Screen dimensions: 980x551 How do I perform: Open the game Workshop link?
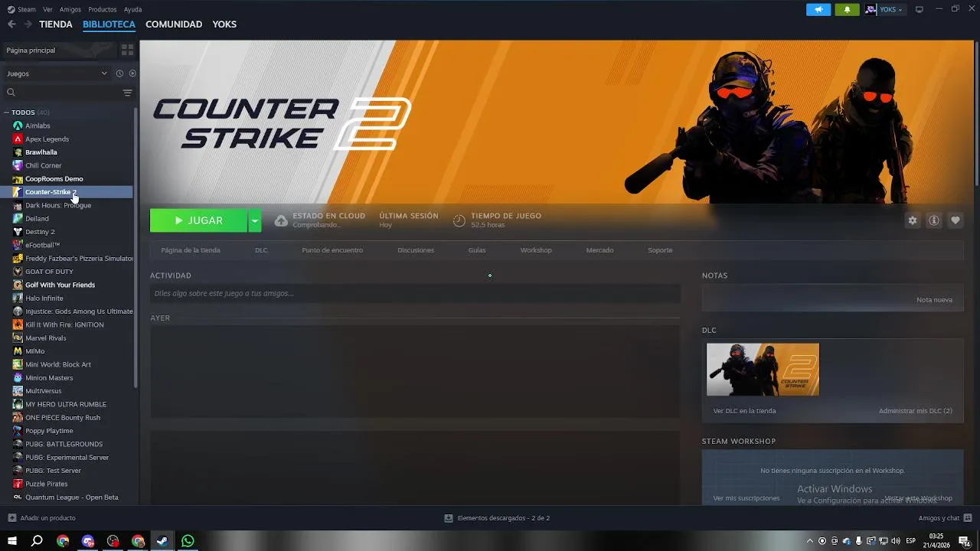tap(536, 250)
